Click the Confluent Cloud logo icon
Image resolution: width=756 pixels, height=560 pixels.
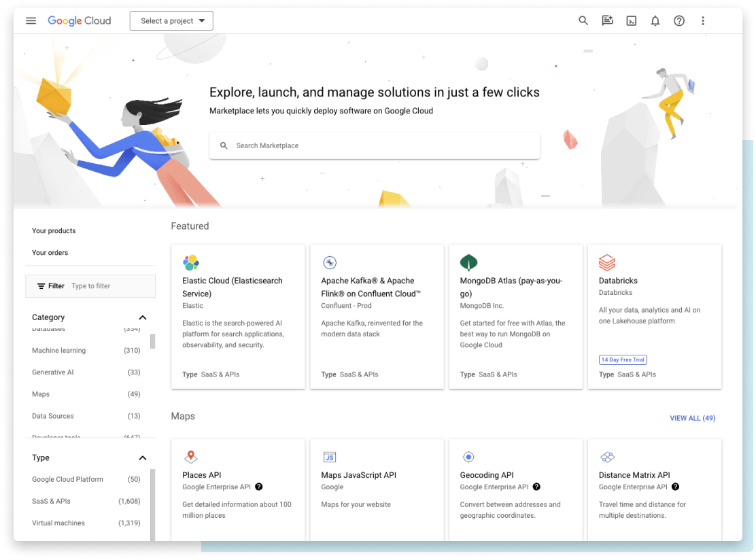point(330,262)
